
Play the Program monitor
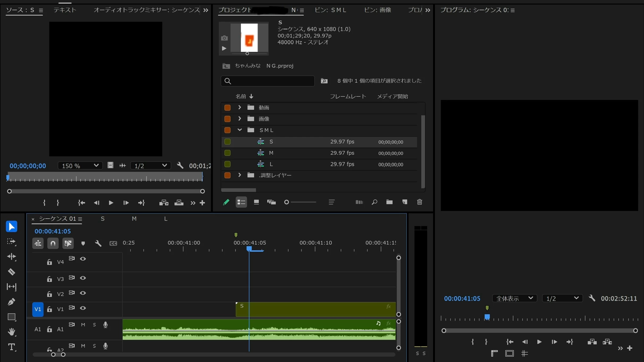click(539, 342)
